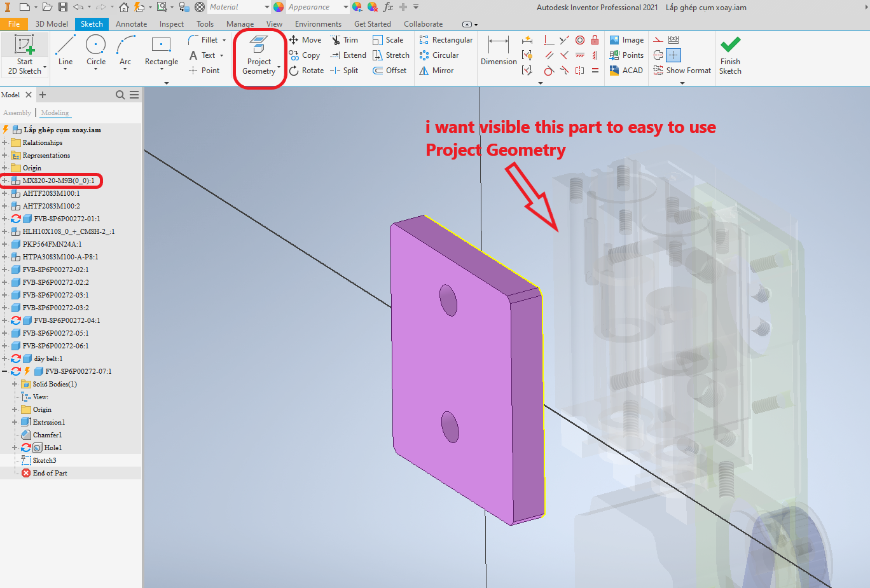Image resolution: width=870 pixels, height=588 pixels.
Task: Start the Dimension tool
Action: 499,51
